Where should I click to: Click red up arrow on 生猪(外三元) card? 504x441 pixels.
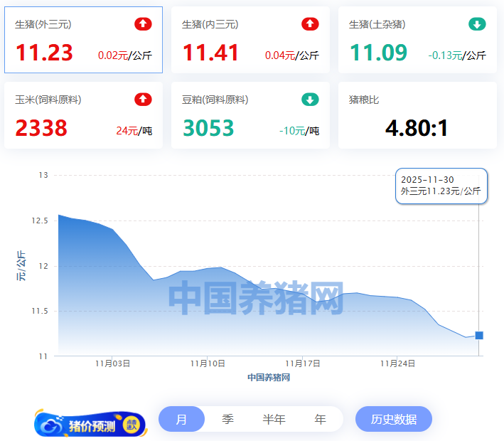pyautogui.click(x=143, y=24)
